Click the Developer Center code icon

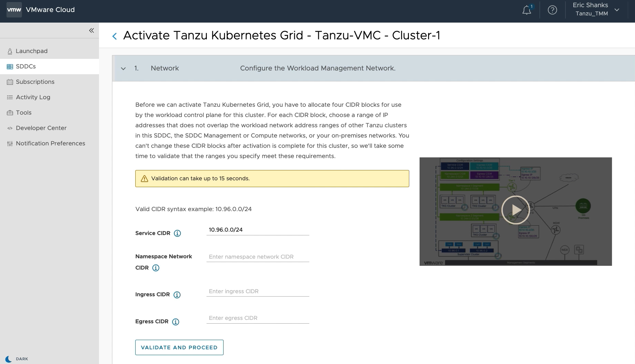10,128
